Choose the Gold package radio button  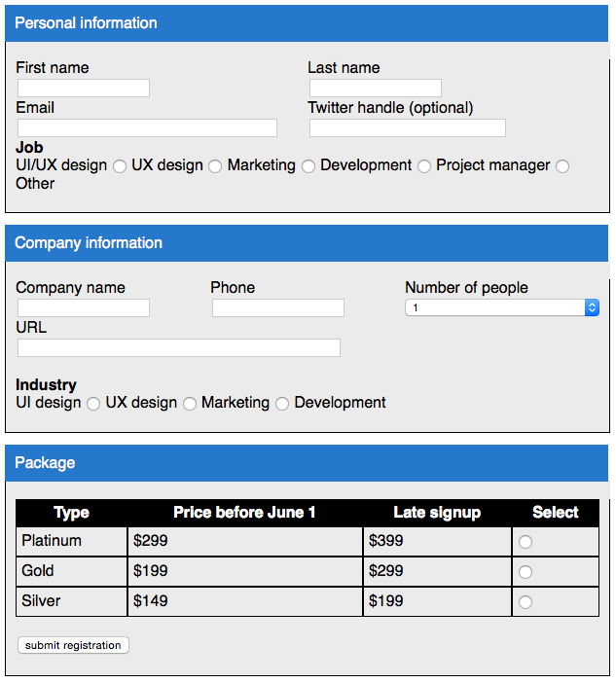click(x=525, y=572)
